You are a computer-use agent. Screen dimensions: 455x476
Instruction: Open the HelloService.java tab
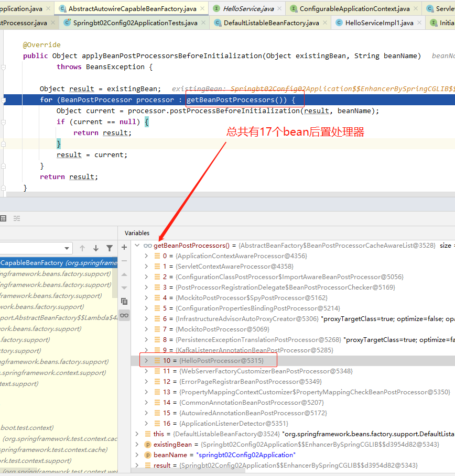tap(248, 9)
